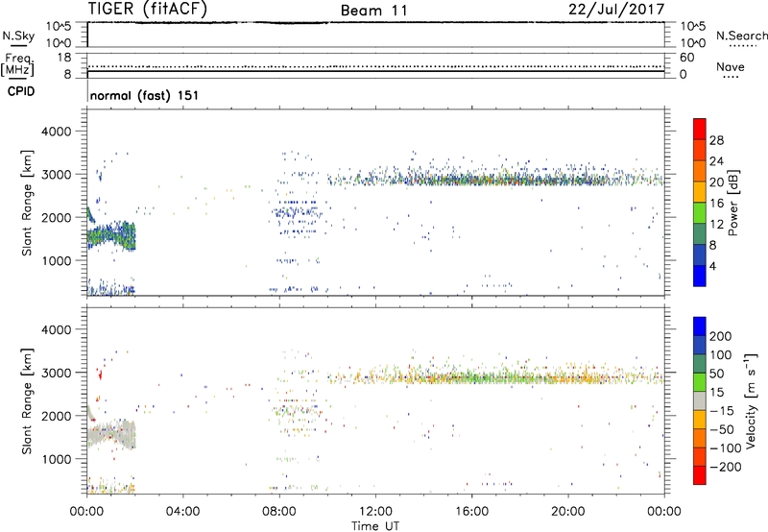Click the Power [dB] color bar label

point(733,203)
